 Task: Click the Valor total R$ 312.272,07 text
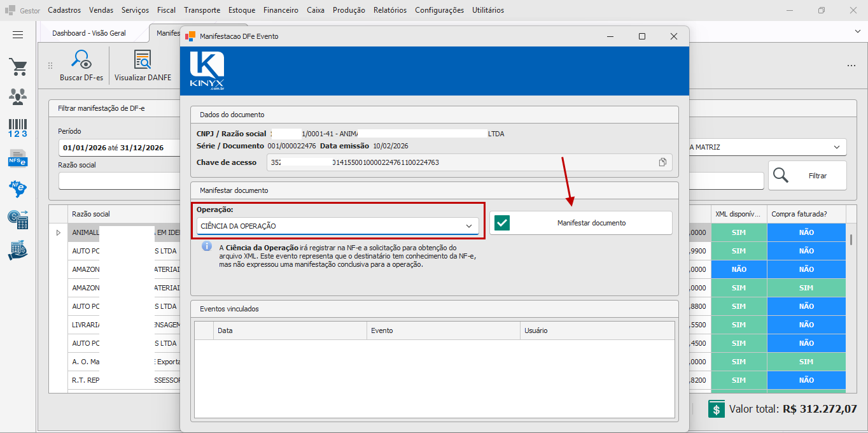pos(793,409)
